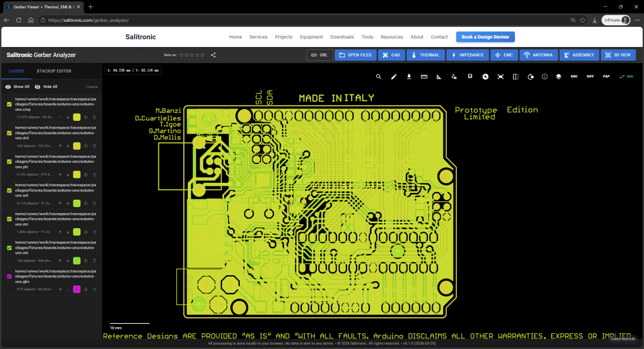Click the layers stack toolbar icon
Screen dimensions: 644x349
(x=558, y=77)
